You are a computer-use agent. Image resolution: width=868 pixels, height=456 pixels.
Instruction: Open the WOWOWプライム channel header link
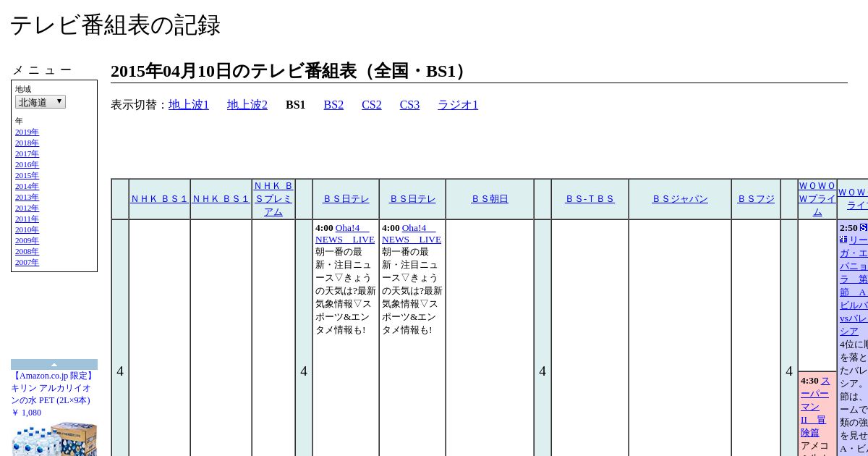pyautogui.click(x=817, y=199)
